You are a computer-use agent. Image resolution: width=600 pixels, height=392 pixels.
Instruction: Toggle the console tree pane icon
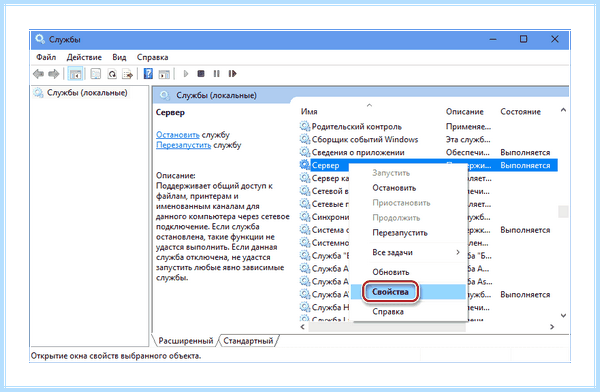pyautogui.click(x=75, y=74)
